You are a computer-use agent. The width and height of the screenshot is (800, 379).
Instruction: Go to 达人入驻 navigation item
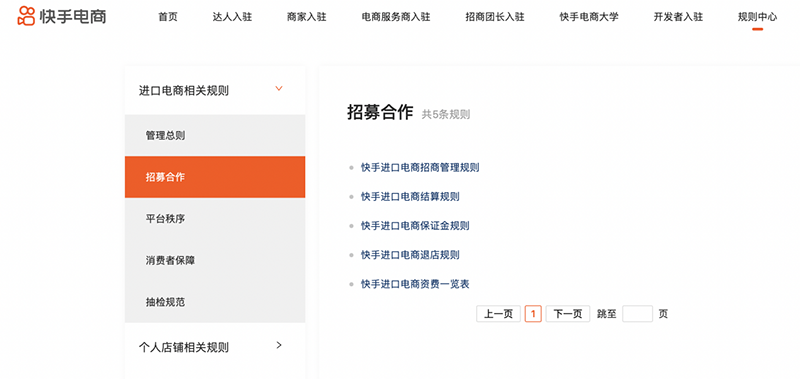click(232, 17)
